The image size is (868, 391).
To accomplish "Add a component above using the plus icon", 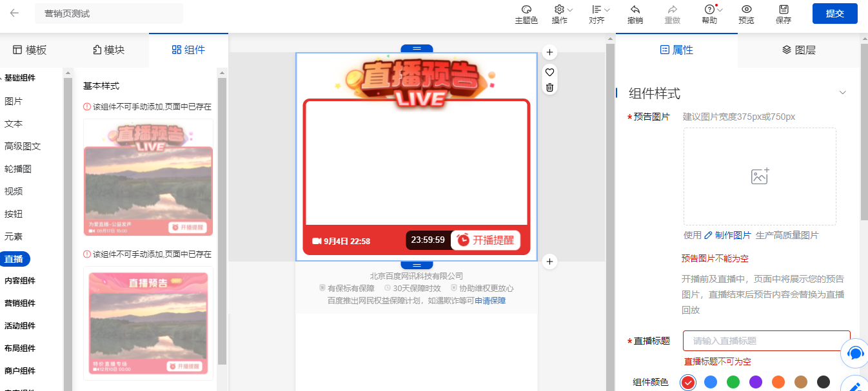I will tap(549, 52).
